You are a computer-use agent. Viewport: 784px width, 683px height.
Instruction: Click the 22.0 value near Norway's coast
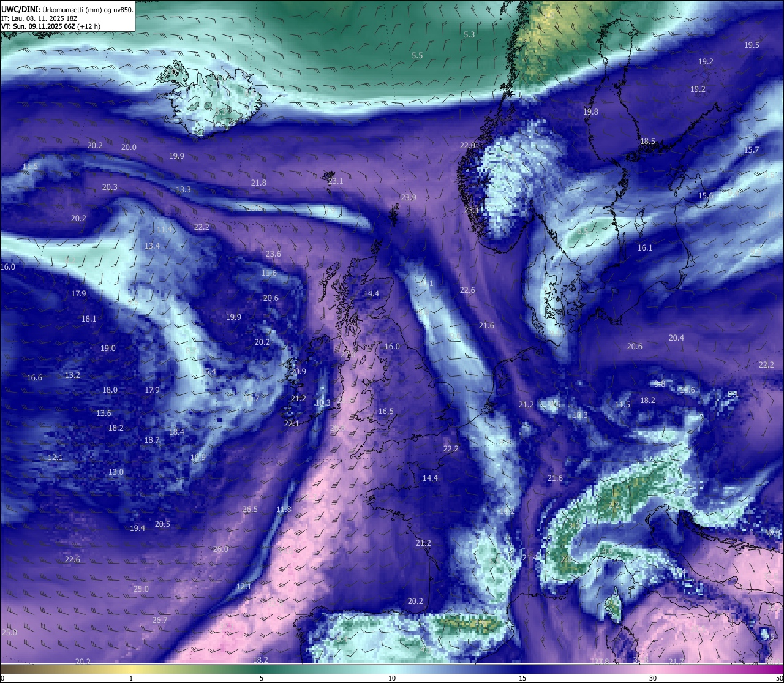[x=467, y=146]
